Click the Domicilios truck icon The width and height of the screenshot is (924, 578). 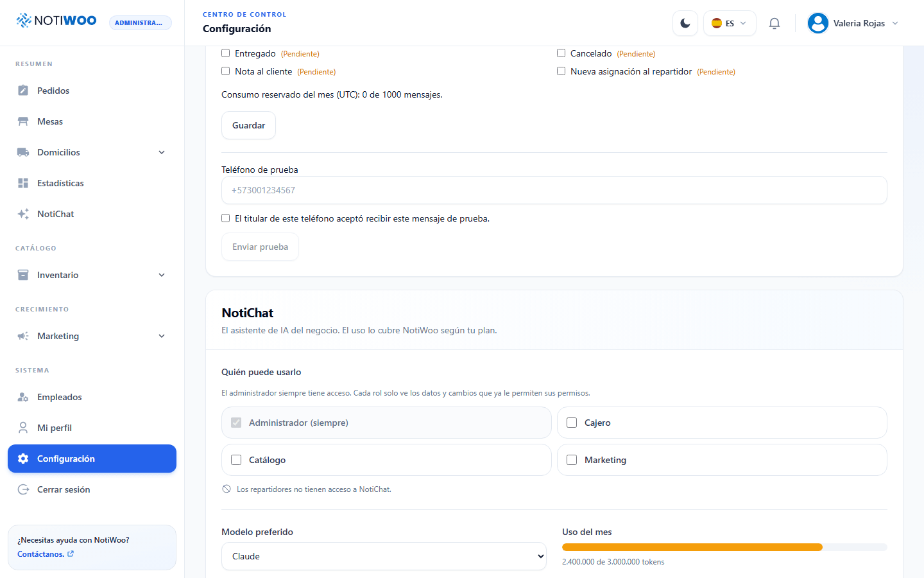point(23,152)
